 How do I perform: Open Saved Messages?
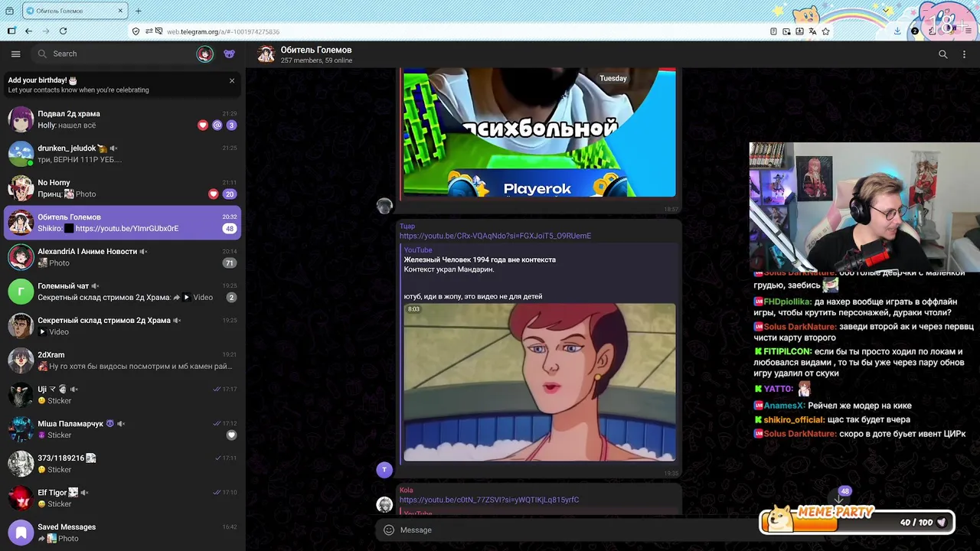[x=122, y=533]
